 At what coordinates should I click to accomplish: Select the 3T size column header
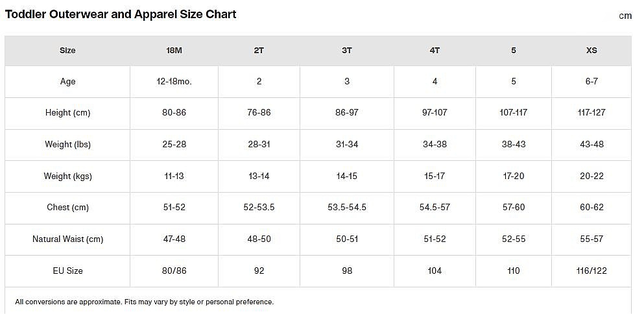pos(347,50)
